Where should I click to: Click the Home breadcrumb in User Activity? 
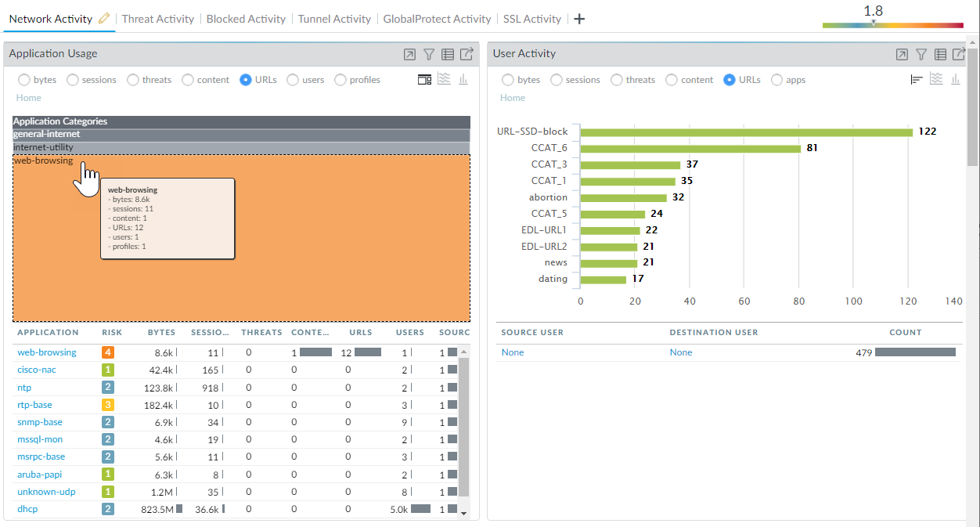(513, 98)
